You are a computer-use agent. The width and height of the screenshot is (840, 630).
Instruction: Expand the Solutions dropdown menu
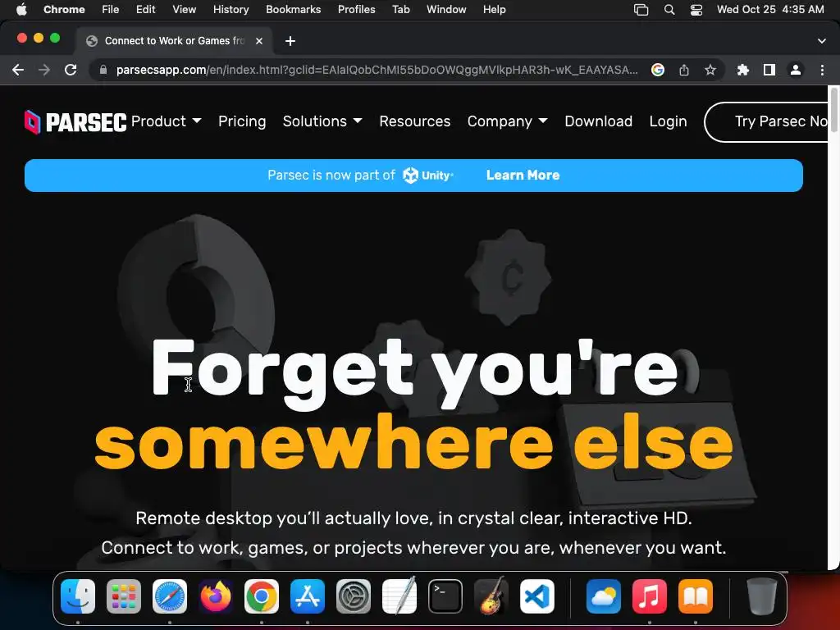[322, 121]
